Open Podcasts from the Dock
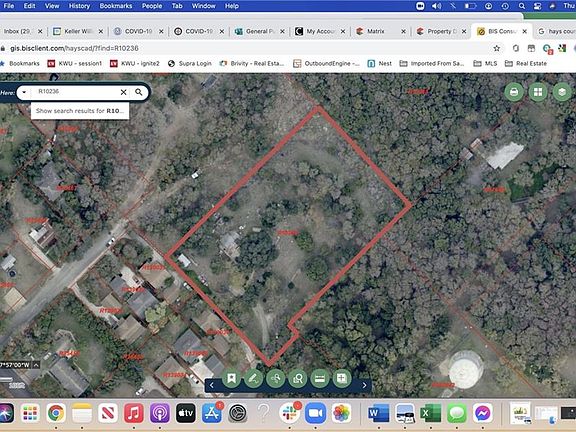The width and height of the screenshot is (576, 432). click(159, 413)
